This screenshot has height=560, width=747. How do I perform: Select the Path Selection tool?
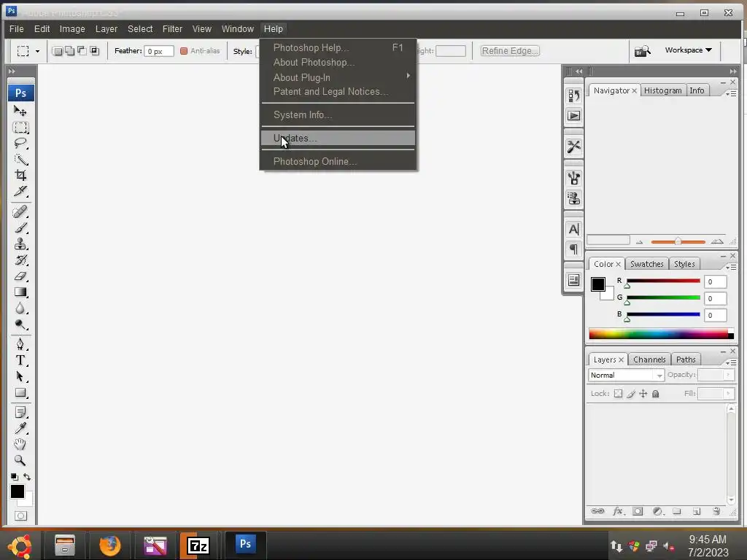[x=20, y=376]
